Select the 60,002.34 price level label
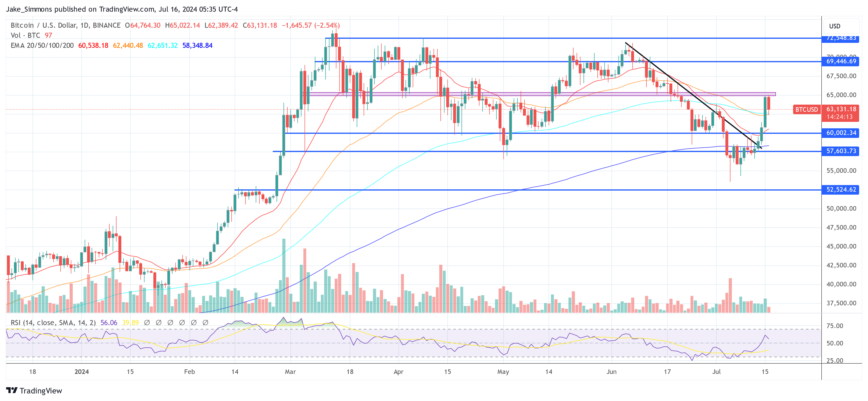 click(841, 133)
